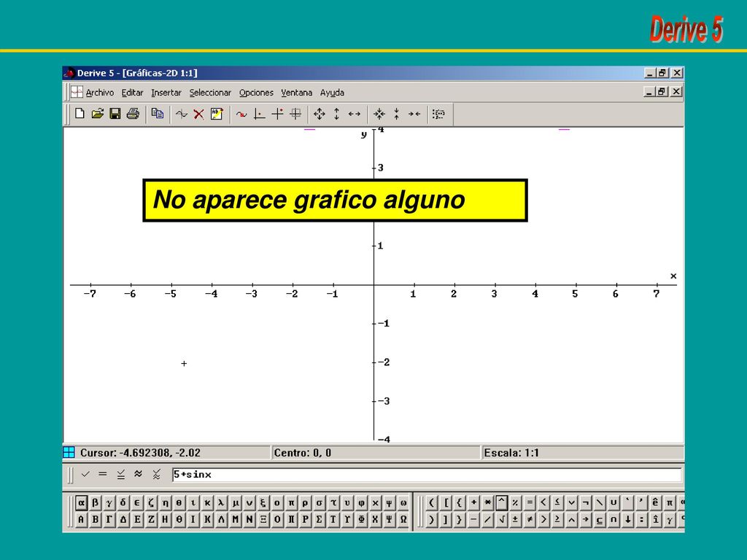
Task: Click the plot window icon beside Archivo
Action: tap(77, 92)
